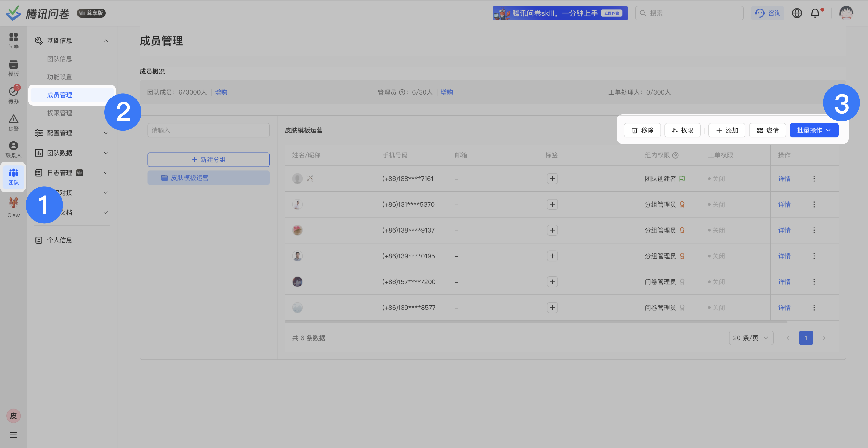Click the 尊享版 premium badge
This screenshot has height=448, width=868.
(91, 13)
